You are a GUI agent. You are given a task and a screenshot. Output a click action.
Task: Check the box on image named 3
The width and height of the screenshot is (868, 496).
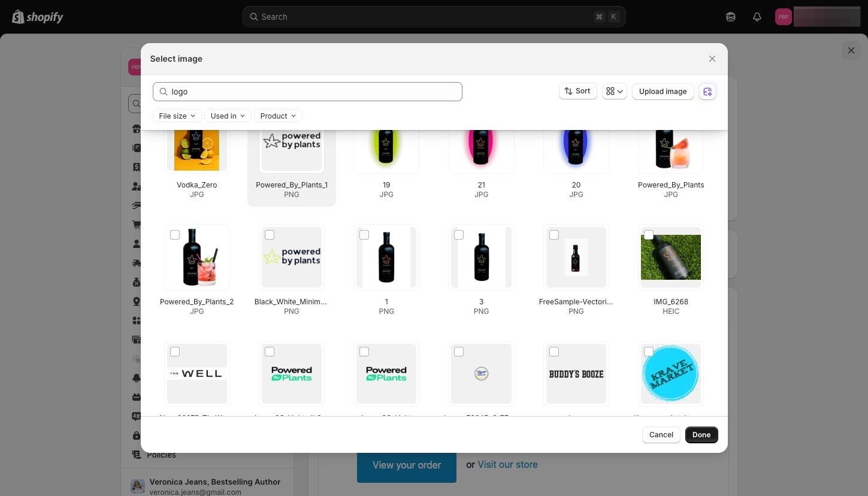tap(459, 235)
